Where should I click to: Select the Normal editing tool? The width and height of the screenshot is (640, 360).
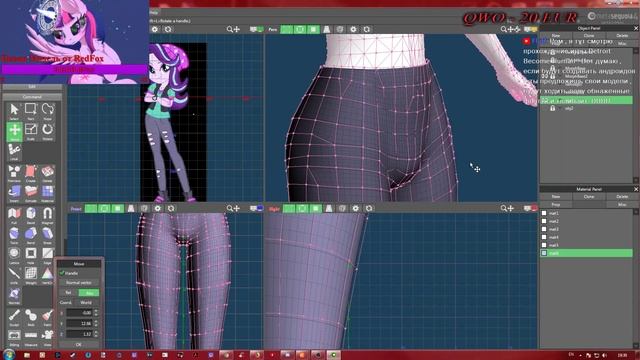coord(14,296)
